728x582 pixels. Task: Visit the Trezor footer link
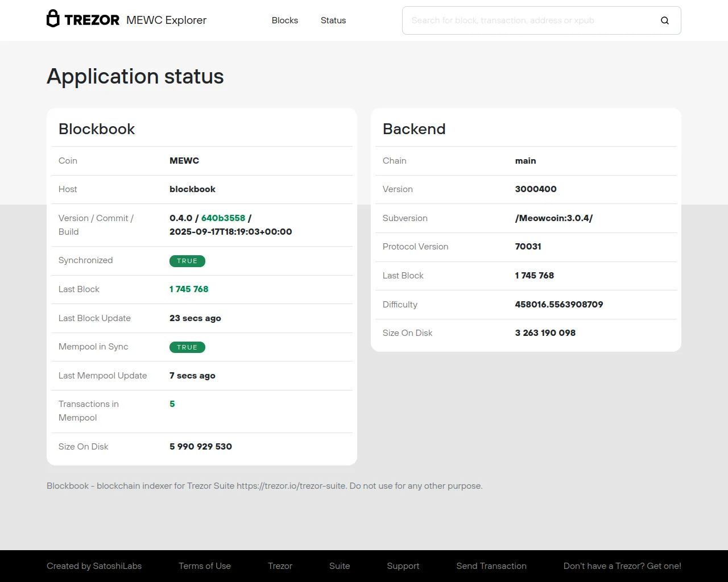(x=280, y=566)
